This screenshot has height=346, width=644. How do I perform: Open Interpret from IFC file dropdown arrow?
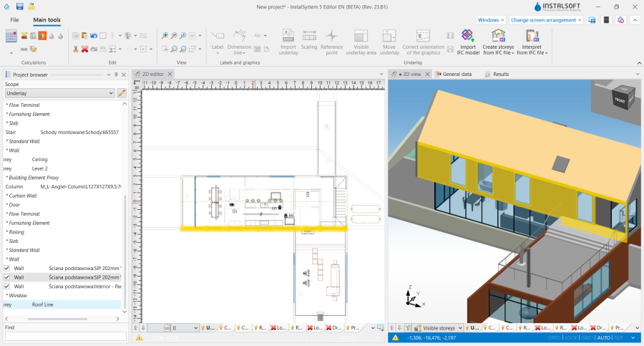click(546, 53)
